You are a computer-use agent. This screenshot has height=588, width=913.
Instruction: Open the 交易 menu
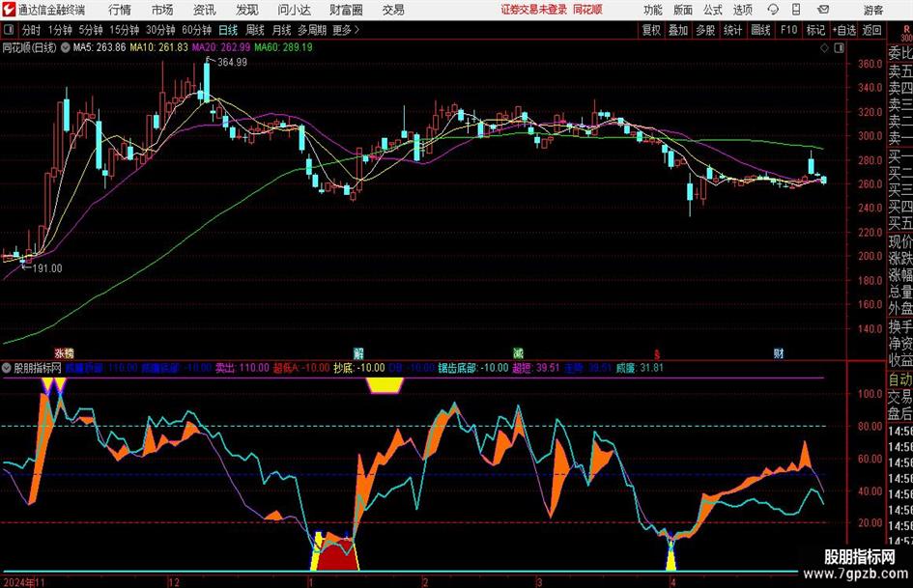pyautogui.click(x=393, y=10)
